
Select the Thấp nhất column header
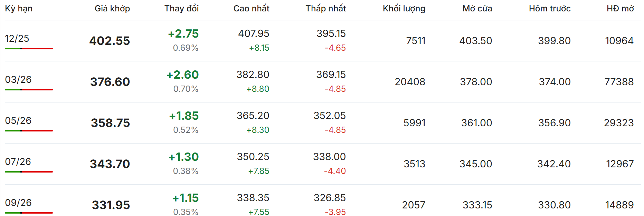(325, 9)
